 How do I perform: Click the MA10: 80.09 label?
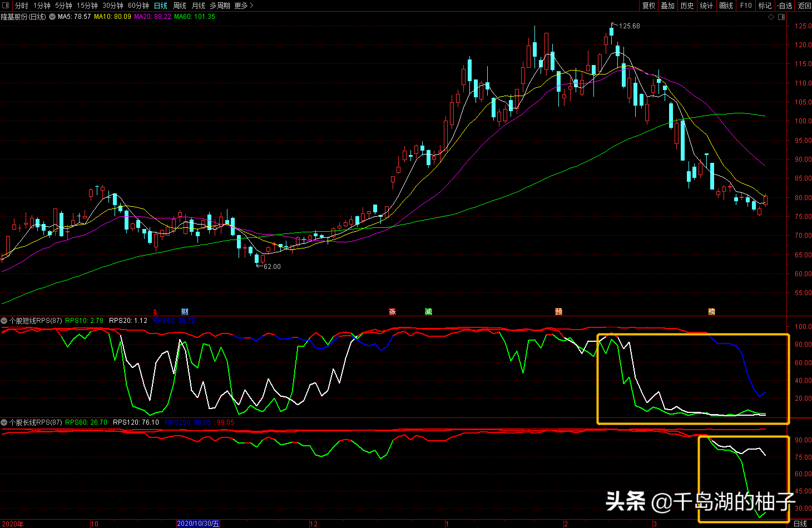point(112,17)
